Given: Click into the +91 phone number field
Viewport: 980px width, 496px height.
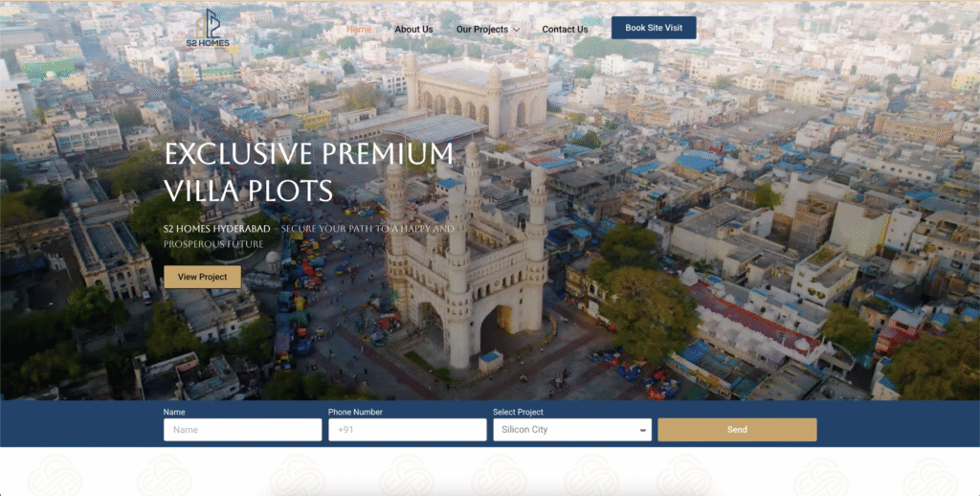Looking at the screenshot, I should (x=407, y=430).
